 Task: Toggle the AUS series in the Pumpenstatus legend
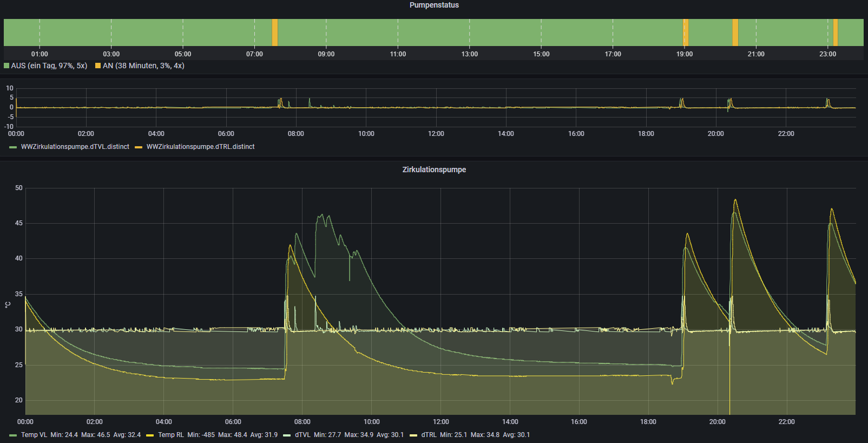click(x=49, y=66)
